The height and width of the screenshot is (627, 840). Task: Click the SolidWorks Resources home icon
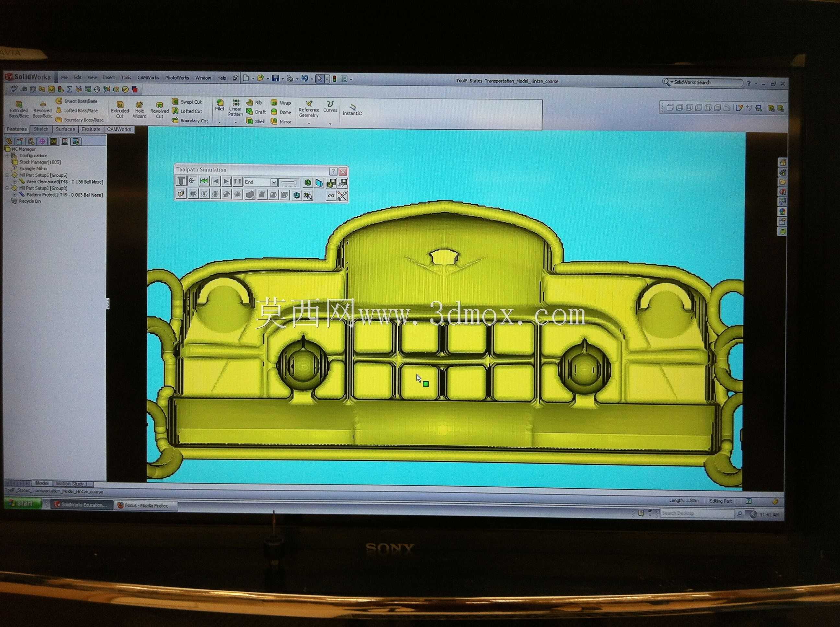783,163
